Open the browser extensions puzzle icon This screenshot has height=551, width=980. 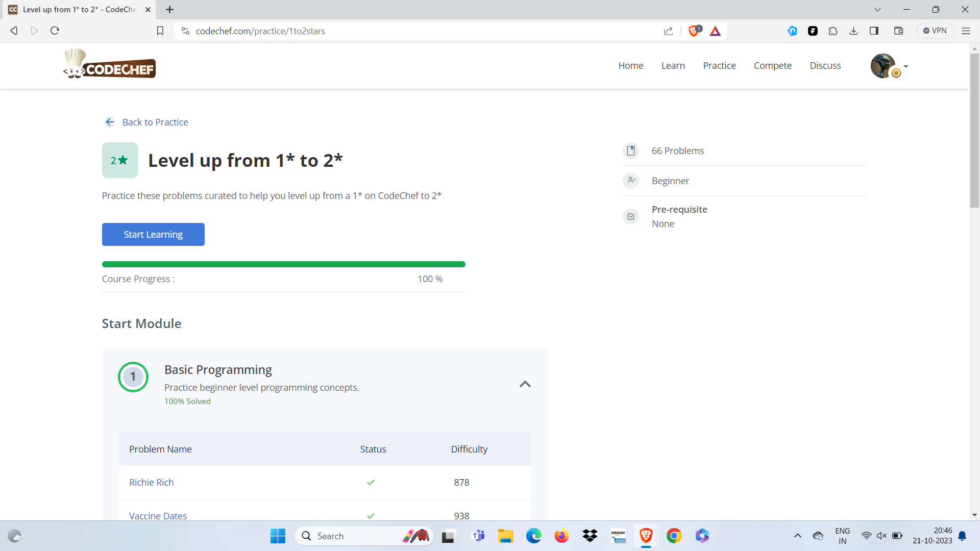tap(833, 31)
